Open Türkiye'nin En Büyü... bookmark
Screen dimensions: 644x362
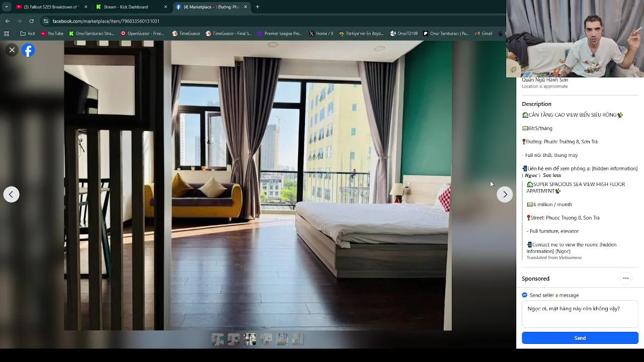(361, 34)
